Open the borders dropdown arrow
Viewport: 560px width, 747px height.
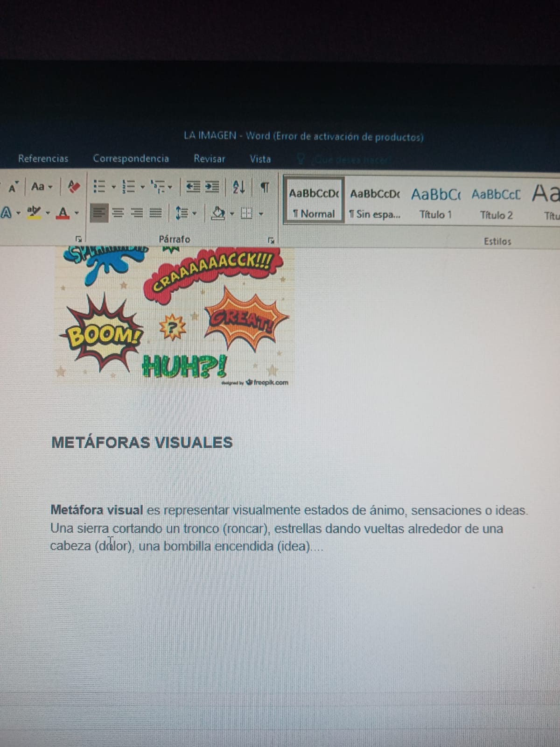pyautogui.click(x=261, y=214)
